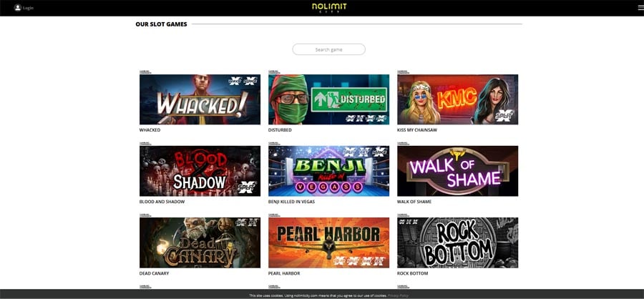Open the Rock Bottom thumbnail
This screenshot has width=644, height=299.
457,242
